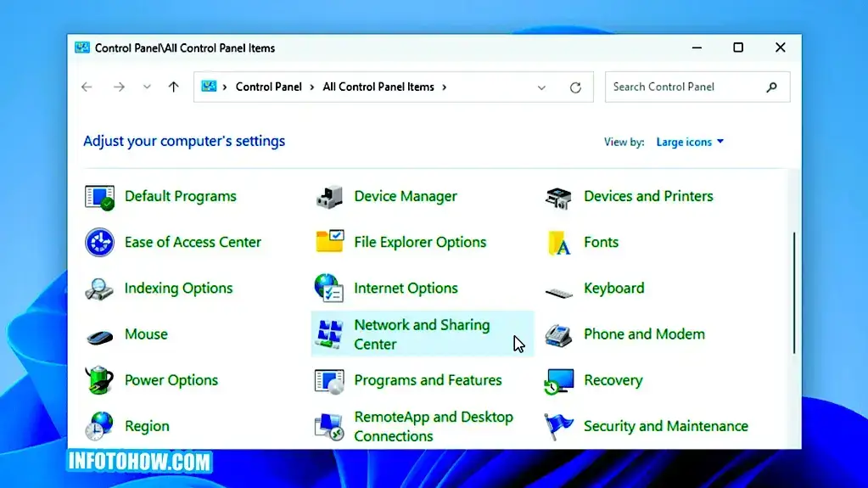Screen dimensions: 868x488
Task: Minimize the Control Panel window
Action: pyautogui.click(x=697, y=48)
